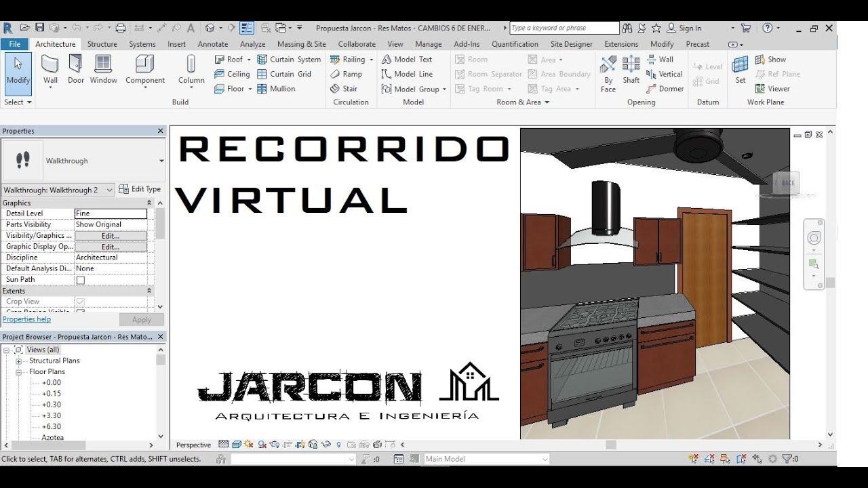
Task: Click the Sign In button
Action: click(685, 28)
